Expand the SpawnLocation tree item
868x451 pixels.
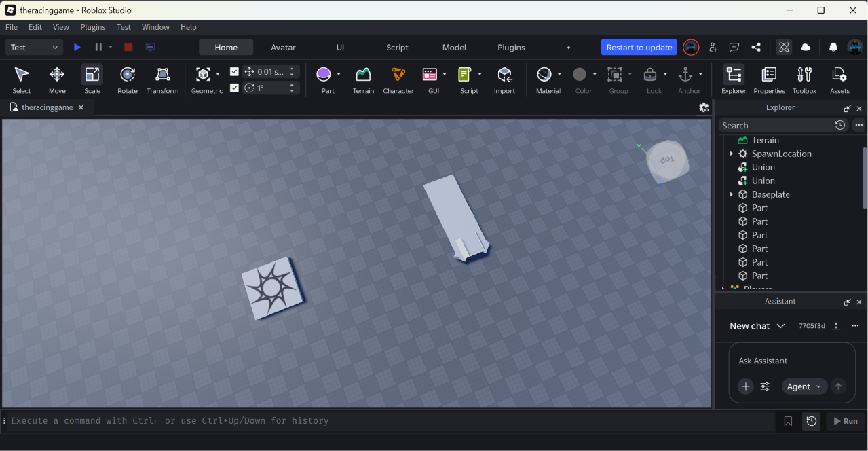731,154
